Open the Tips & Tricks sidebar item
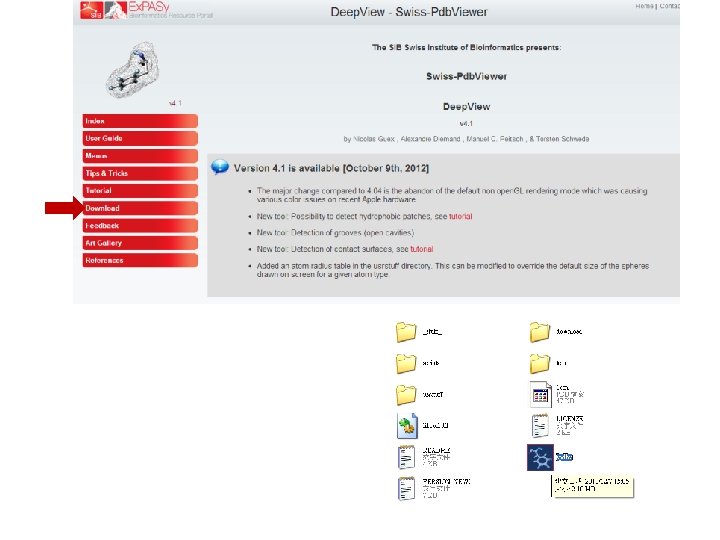Screen dimensions: 720x540 pos(140,174)
